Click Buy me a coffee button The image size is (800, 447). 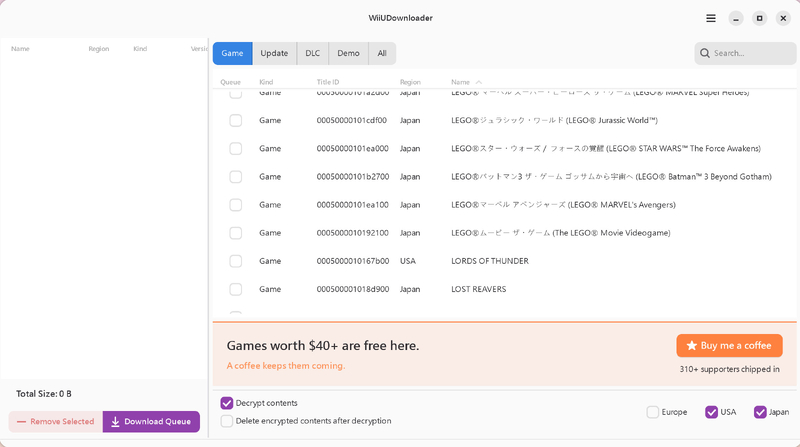coord(729,345)
